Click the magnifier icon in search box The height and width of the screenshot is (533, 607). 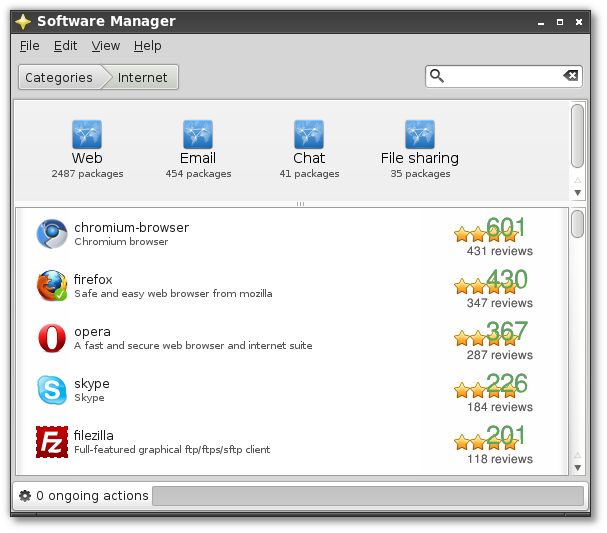[x=437, y=76]
